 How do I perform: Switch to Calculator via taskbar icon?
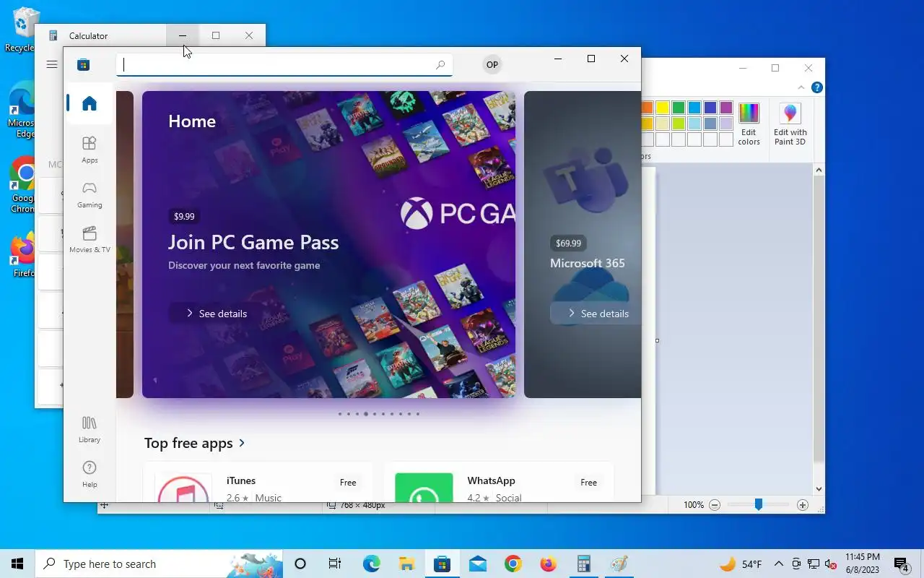coord(583,564)
